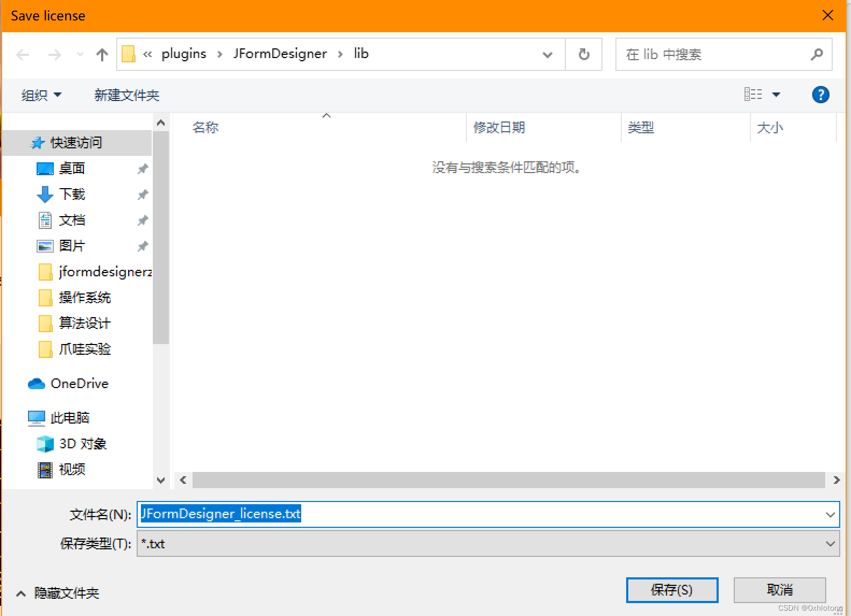Open the 组织 menu

coord(41,95)
